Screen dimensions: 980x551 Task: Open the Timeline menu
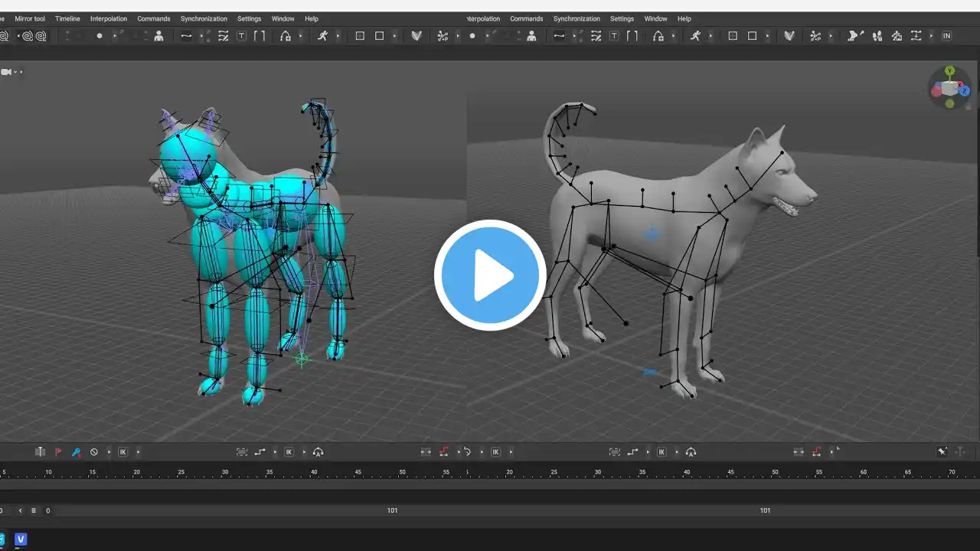(x=67, y=18)
